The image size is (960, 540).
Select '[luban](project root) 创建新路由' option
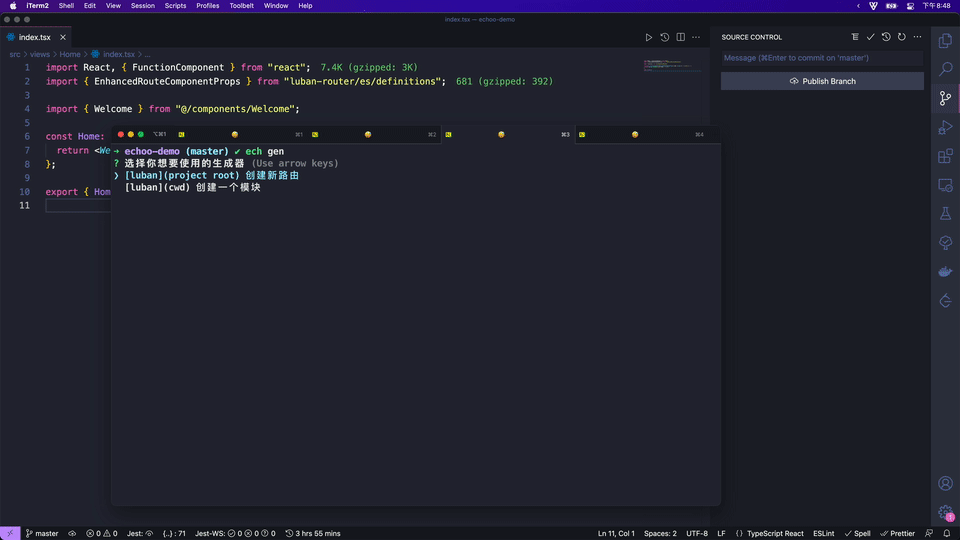point(212,175)
